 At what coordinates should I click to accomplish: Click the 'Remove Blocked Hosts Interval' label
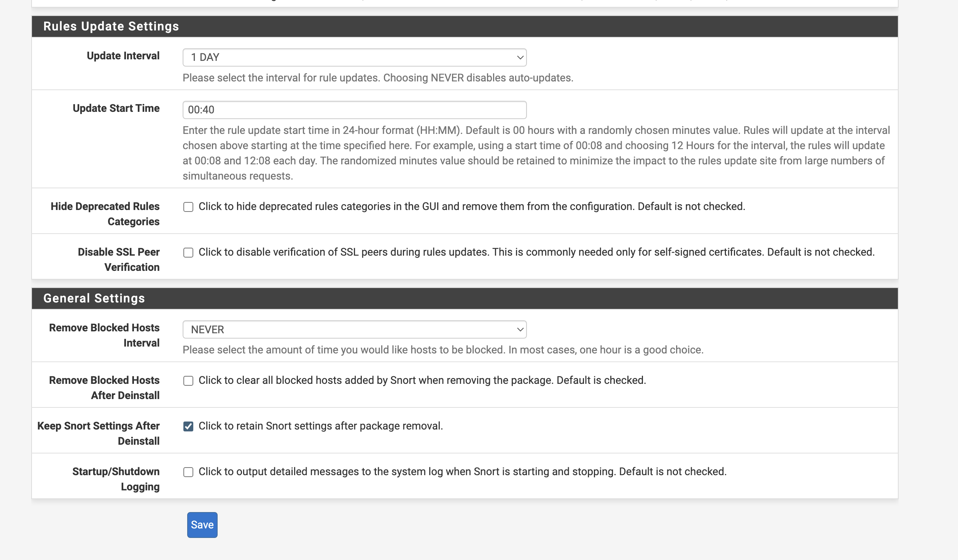coord(104,335)
